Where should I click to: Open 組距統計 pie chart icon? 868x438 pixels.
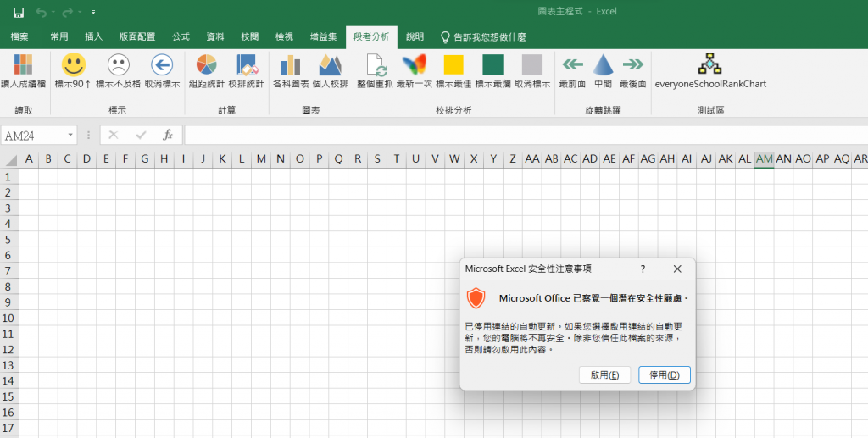[207, 64]
